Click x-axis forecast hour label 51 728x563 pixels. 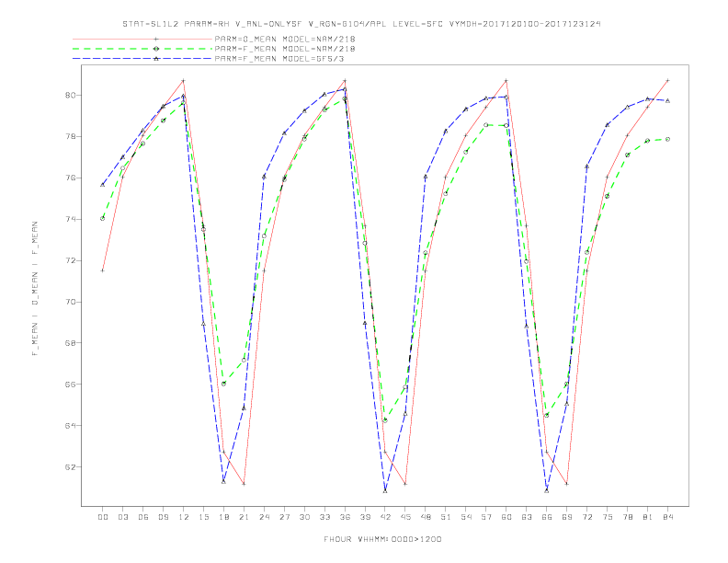point(446,517)
